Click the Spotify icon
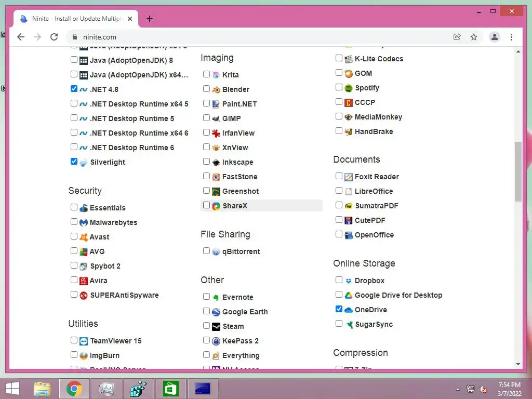 click(x=349, y=88)
